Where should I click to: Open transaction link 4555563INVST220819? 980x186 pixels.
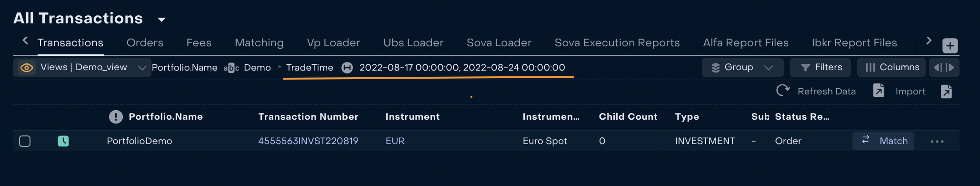tap(308, 141)
